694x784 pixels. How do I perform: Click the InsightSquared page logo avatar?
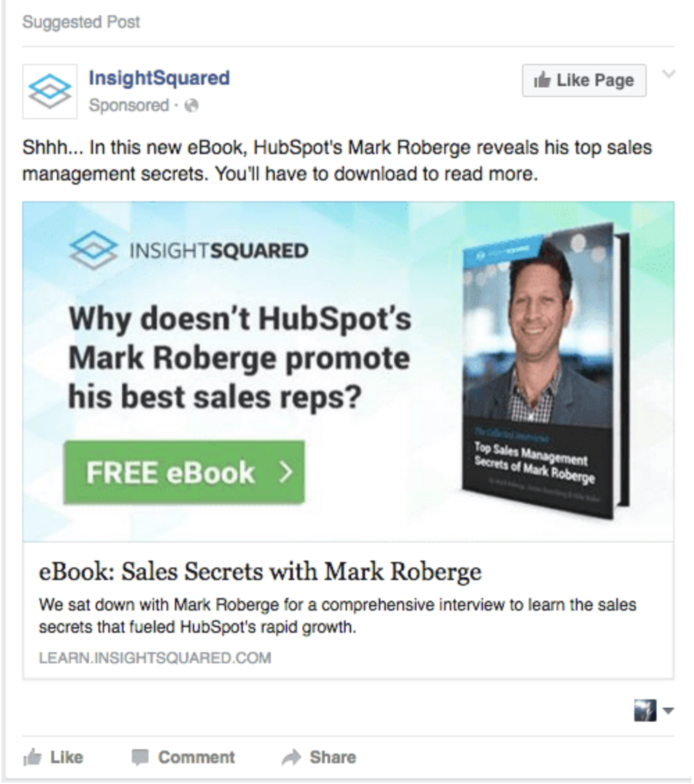point(49,91)
